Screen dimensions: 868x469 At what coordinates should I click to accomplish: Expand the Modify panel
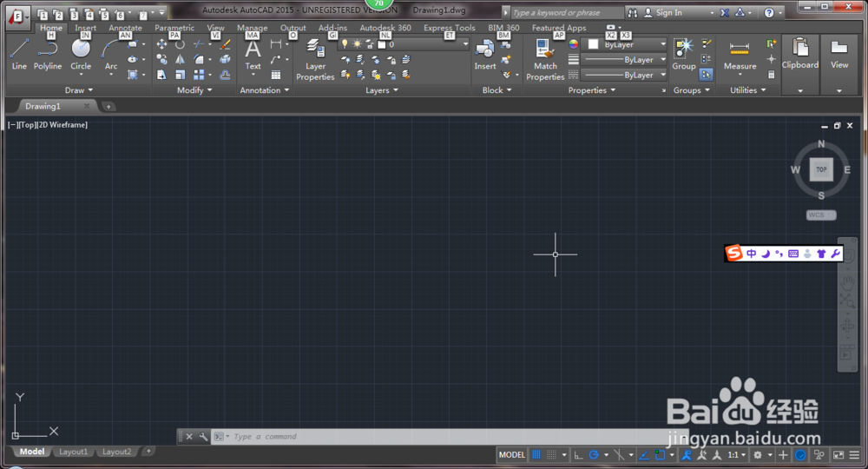[194, 90]
